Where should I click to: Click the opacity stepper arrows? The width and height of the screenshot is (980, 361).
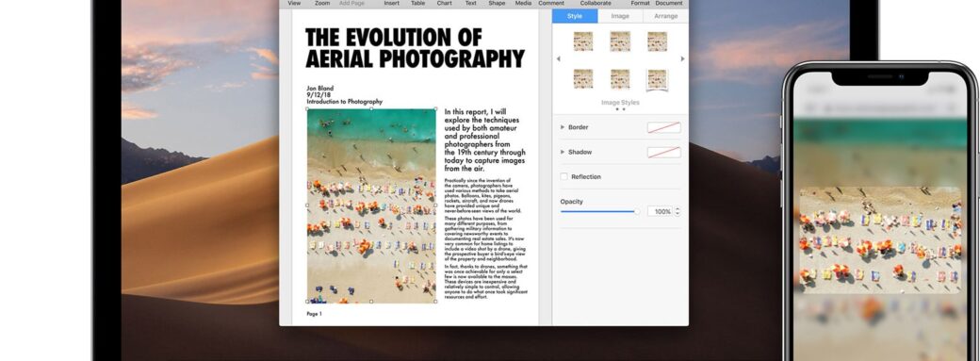678,211
